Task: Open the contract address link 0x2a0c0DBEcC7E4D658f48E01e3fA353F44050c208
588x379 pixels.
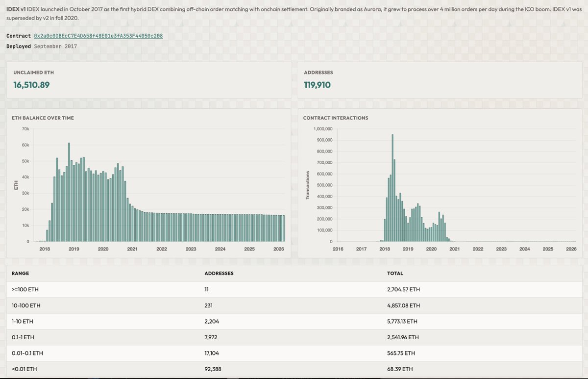Action: click(x=98, y=36)
